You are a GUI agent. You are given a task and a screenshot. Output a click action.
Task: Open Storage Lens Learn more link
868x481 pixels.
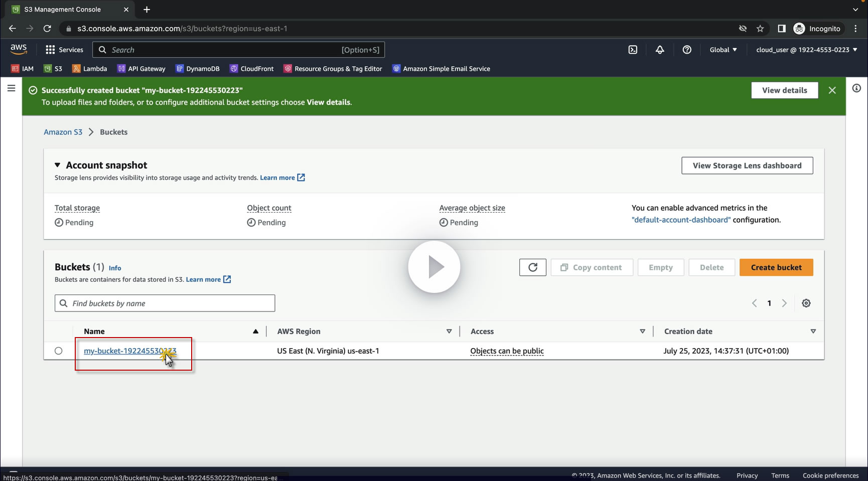coord(282,178)
